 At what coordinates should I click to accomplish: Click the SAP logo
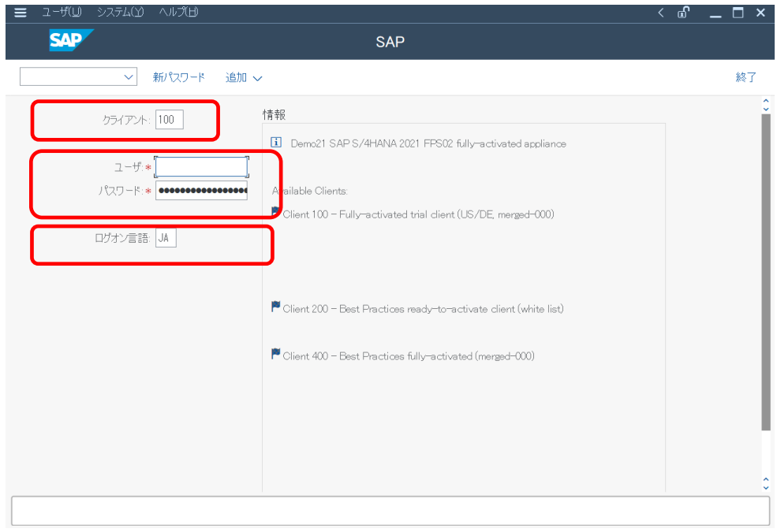tap(71, 40)
